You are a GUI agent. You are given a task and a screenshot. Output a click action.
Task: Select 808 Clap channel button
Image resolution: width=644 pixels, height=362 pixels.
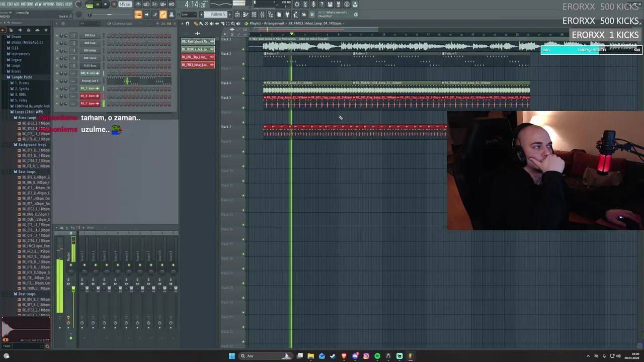(x=90, y=43)
